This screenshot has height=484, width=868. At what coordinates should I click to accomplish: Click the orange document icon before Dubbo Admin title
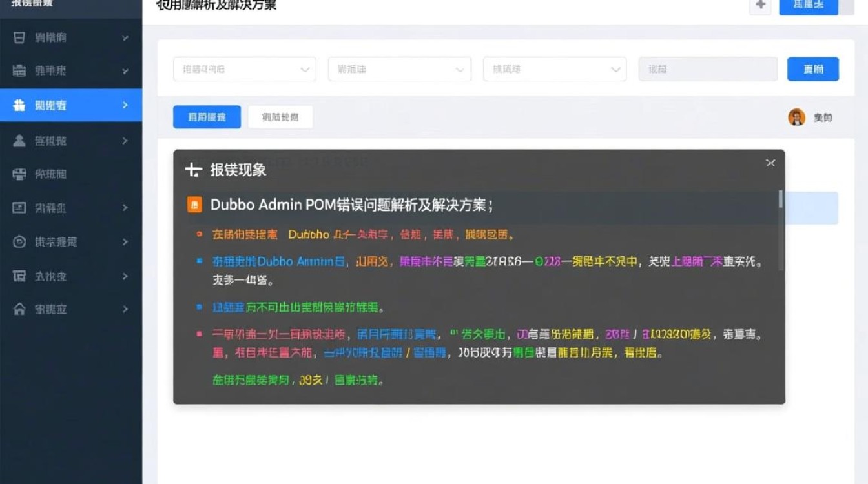pos(194,205)
